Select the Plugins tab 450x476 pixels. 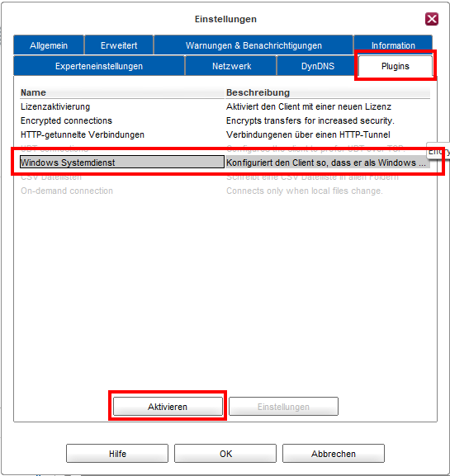[x=396, y=66]
